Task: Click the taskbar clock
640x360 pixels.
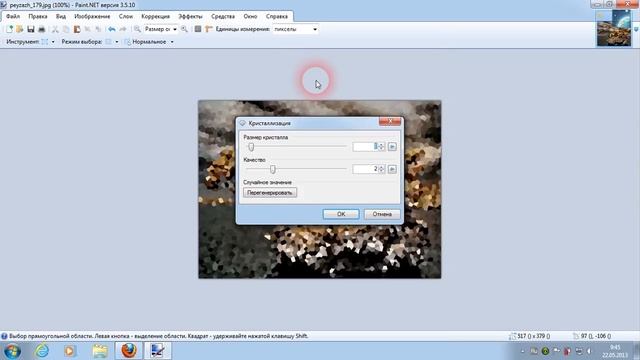Action: (x=615, y=351)
